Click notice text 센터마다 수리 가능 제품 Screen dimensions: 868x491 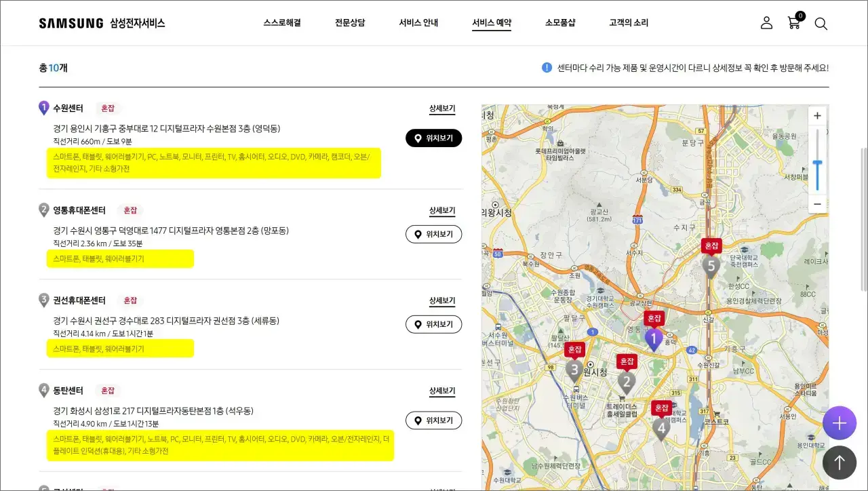click(693, 68)
